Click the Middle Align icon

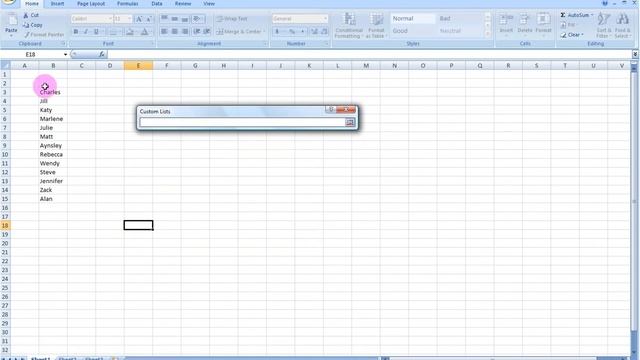coord(174,19)
